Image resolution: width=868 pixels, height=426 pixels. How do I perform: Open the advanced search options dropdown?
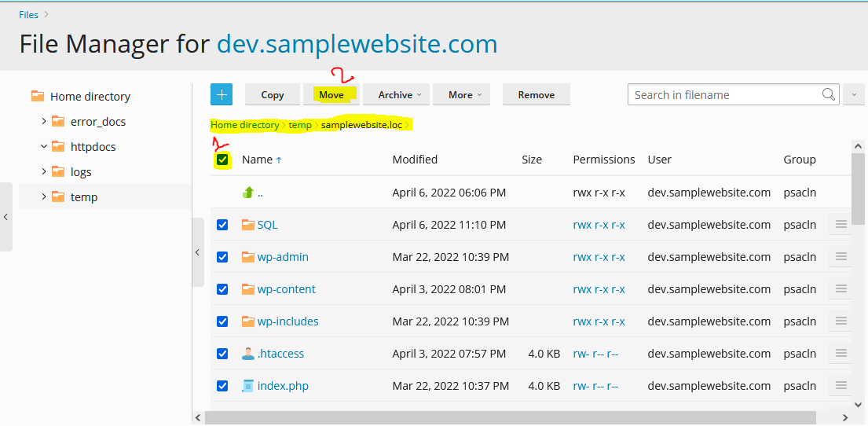pos(854,95)
